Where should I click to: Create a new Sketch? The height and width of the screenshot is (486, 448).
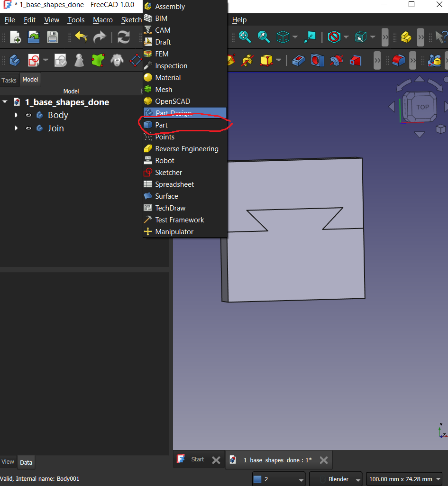click(33, 61)
